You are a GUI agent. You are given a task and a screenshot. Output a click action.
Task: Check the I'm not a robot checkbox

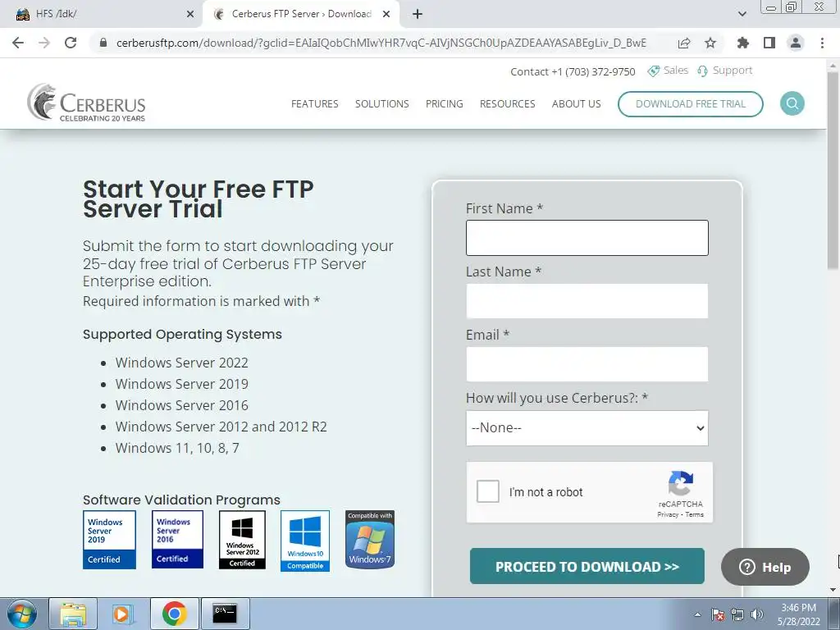click(x=488, y=491)
